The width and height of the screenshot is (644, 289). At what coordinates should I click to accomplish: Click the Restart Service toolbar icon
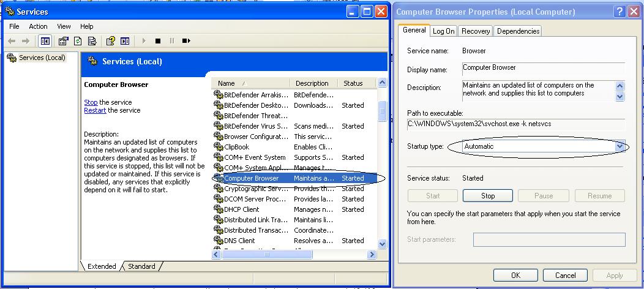coord(186,41)
